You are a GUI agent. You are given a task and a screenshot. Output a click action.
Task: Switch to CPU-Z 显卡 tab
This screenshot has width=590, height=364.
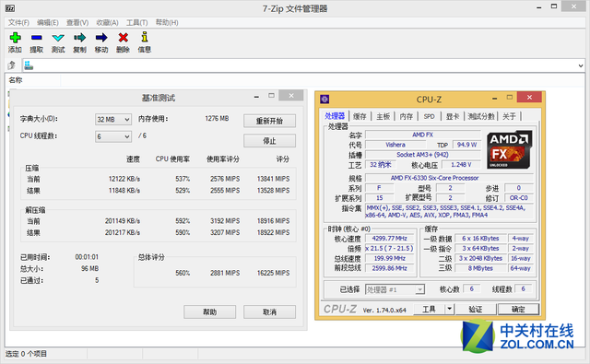tap(453, 116)
